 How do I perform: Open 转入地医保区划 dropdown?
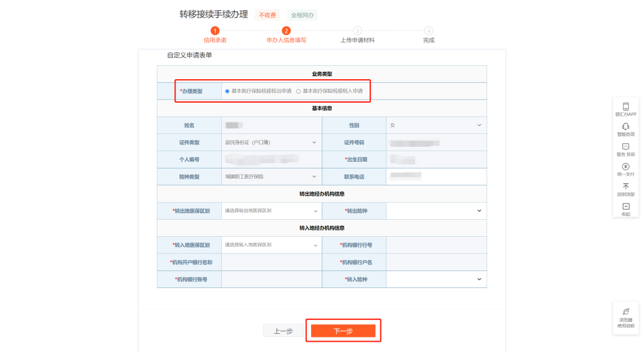click(271, 245)
